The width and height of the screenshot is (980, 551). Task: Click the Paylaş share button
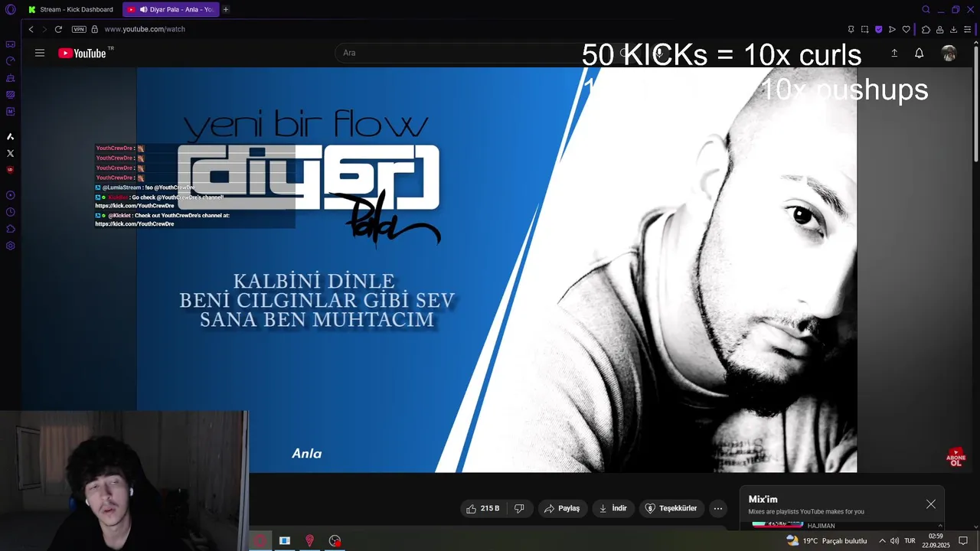pyautogui.click(x=562, y=508)
